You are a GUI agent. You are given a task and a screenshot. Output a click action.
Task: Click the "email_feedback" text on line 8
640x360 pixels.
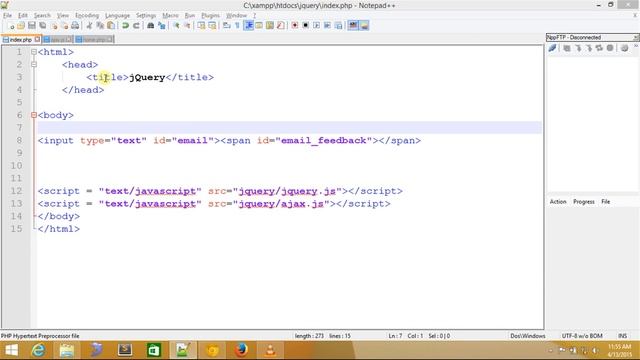pos(324,140)
